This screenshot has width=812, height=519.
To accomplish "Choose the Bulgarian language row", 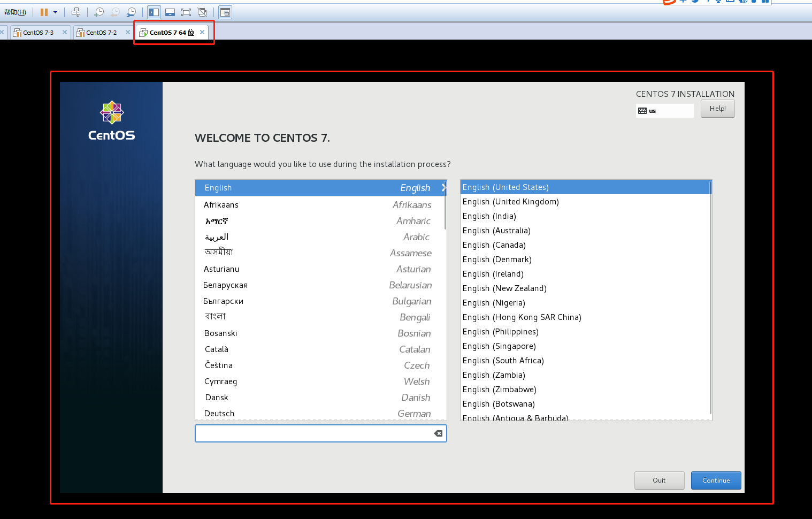I will pos(320,301).
